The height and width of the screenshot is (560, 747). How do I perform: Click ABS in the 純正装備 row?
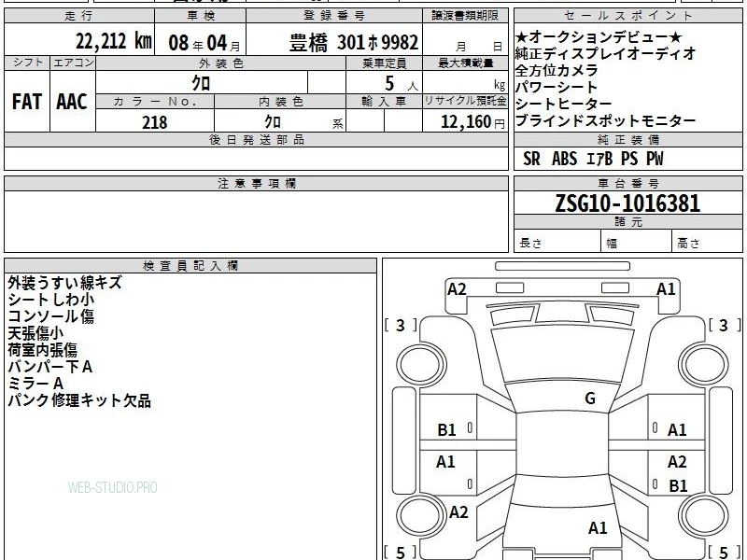(x=565, y=159)
